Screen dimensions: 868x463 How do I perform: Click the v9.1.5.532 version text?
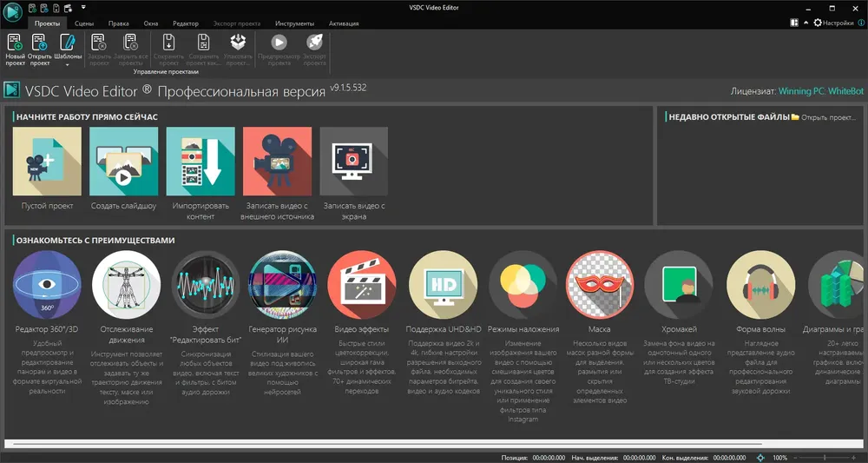[x=348, y=88]
